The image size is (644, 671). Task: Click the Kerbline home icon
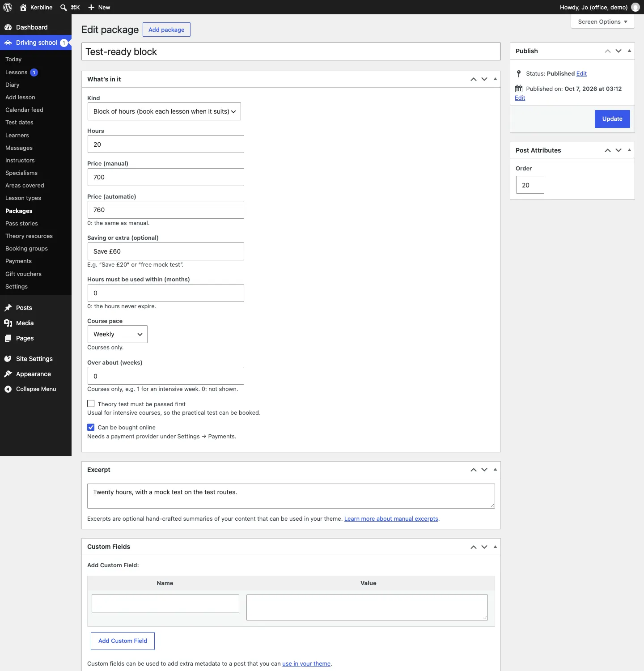[x=23, y=7]
